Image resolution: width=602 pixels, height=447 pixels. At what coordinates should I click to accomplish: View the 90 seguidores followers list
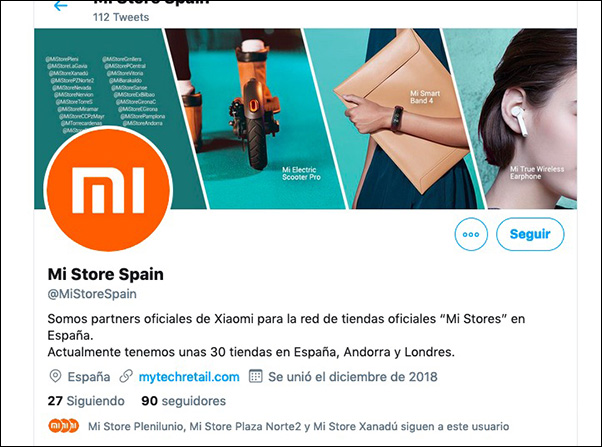[x=184, y=401]
